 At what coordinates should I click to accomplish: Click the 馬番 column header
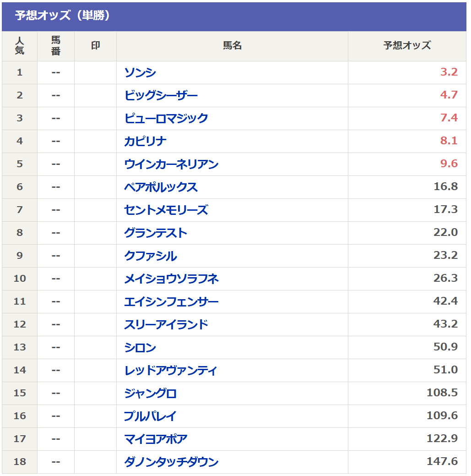[56, 46]
